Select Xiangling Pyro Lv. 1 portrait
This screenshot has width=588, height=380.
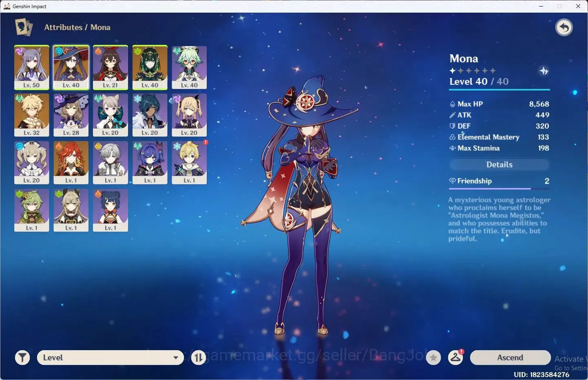click(x=111, y=210)
